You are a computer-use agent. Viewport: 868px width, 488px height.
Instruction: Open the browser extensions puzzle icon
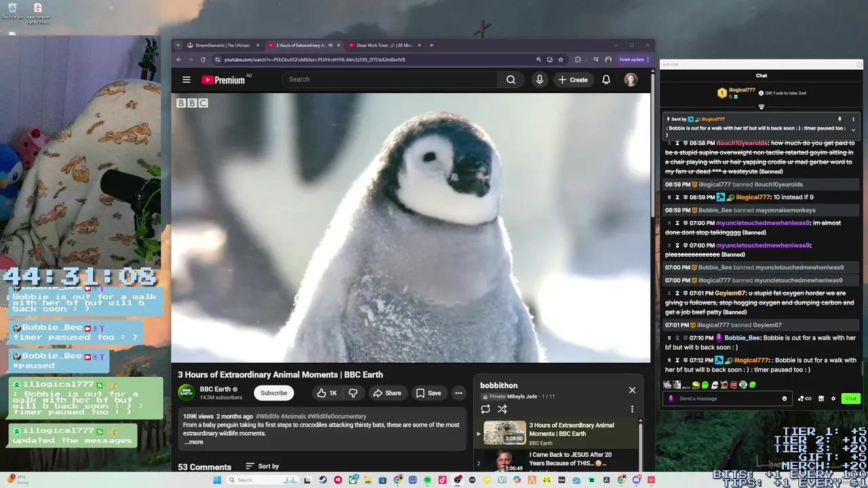tap(578, 60)
